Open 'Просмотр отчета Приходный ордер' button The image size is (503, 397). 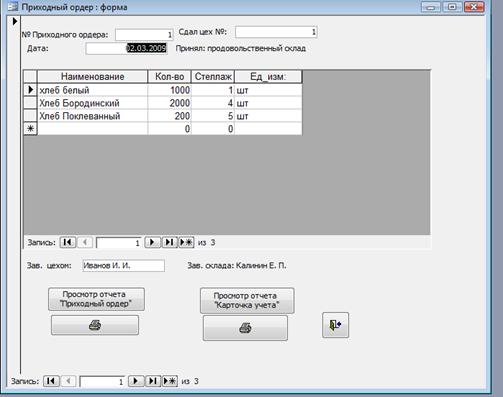[x=96, y=299]
